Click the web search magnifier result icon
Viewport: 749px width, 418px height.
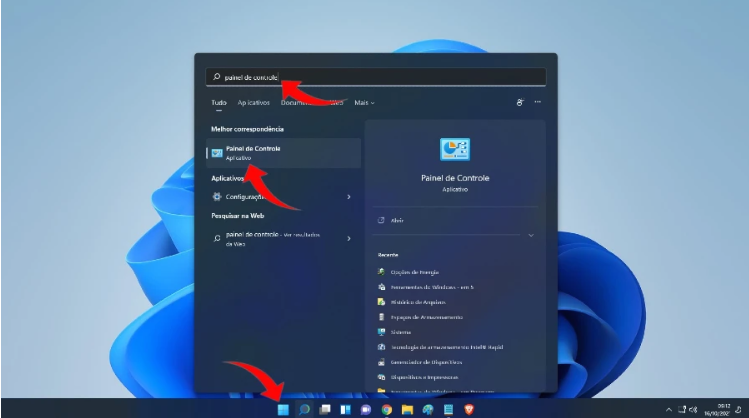217,238
